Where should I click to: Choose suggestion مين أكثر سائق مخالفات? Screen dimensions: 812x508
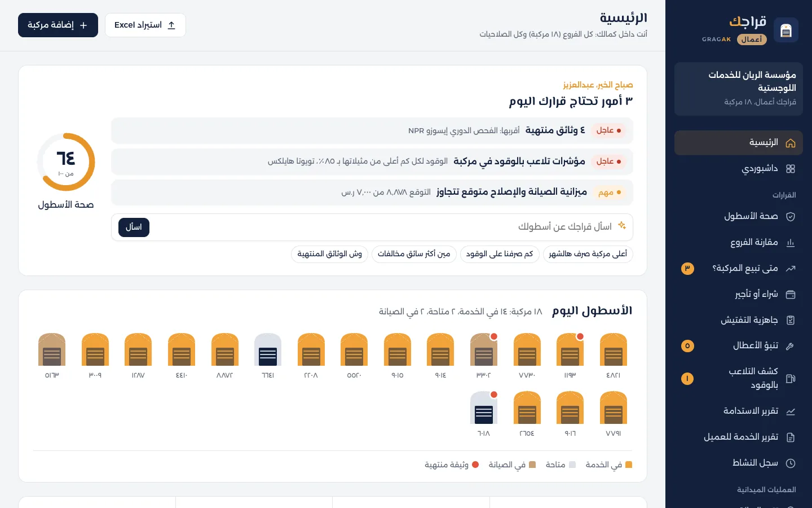tap(414, 254)
